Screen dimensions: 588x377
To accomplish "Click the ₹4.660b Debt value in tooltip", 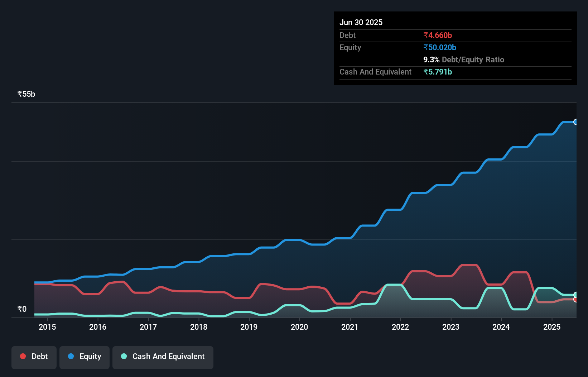I will [x=438, y=35].
